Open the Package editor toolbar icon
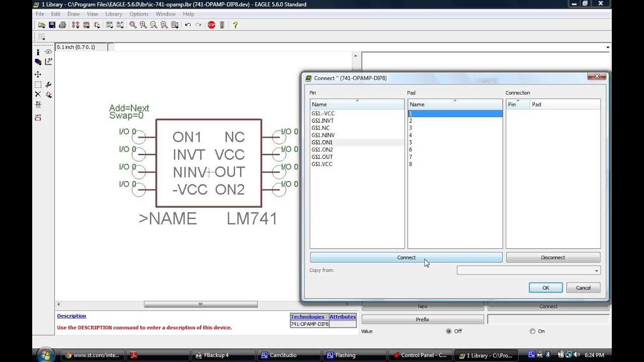 86,25
